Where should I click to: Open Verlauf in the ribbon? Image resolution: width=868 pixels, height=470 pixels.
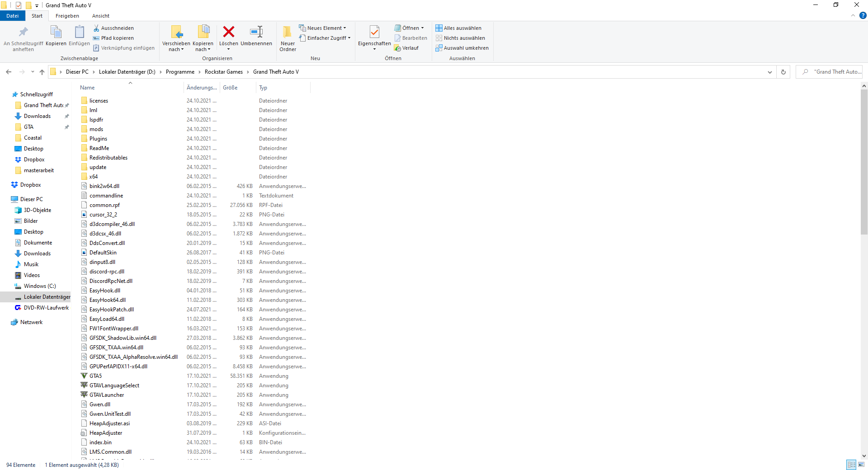click(x=406, y=48)
